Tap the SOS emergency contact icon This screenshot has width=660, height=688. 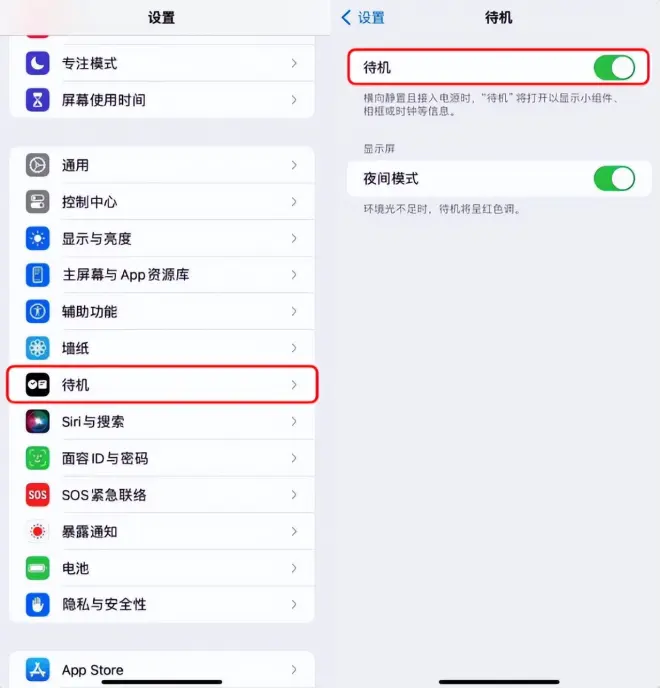tap(37, 495)
